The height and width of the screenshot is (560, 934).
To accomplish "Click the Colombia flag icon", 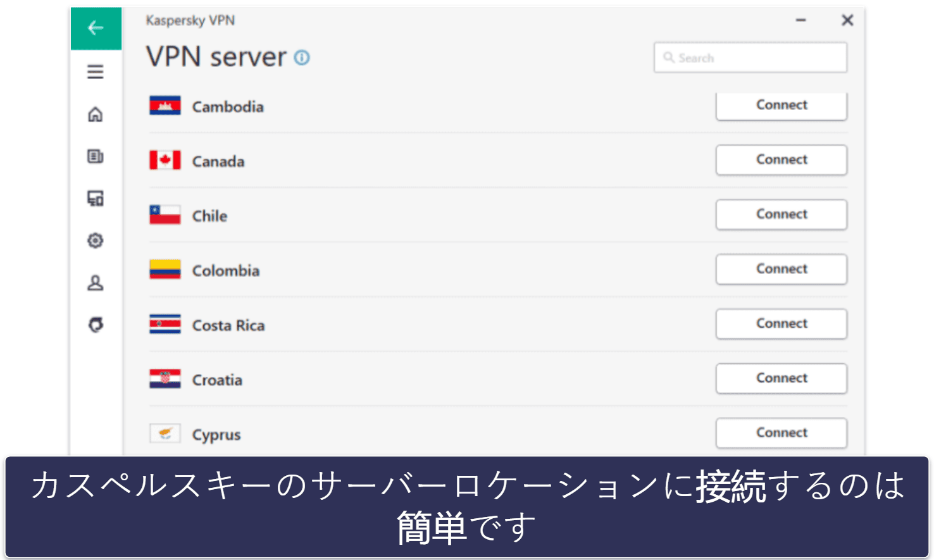I will point(165,270).
